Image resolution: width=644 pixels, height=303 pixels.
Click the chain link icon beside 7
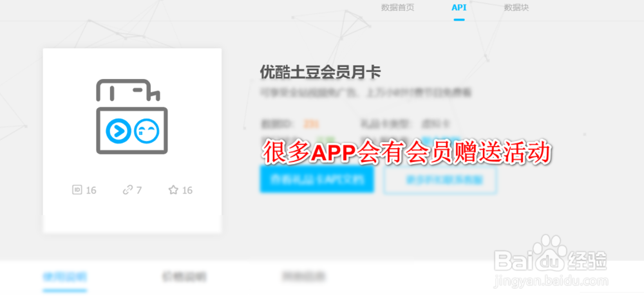point(128,190)
